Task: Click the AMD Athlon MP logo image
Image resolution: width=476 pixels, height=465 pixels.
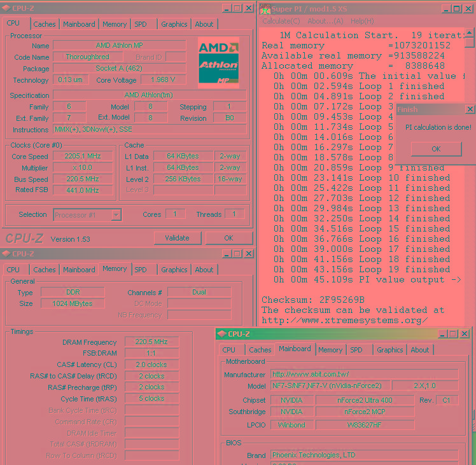Action: coord(218,63)
